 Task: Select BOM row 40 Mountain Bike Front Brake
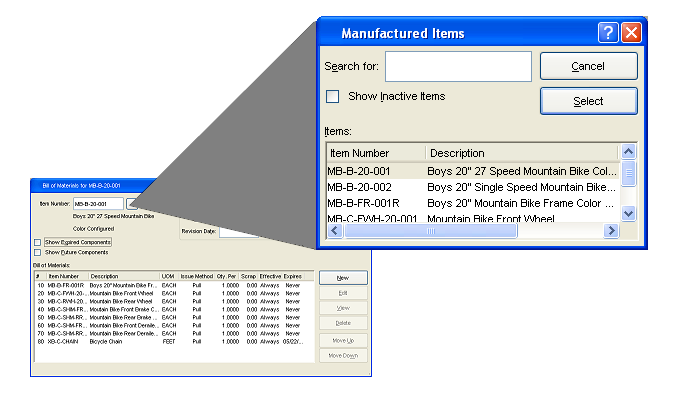coord(174,309)
